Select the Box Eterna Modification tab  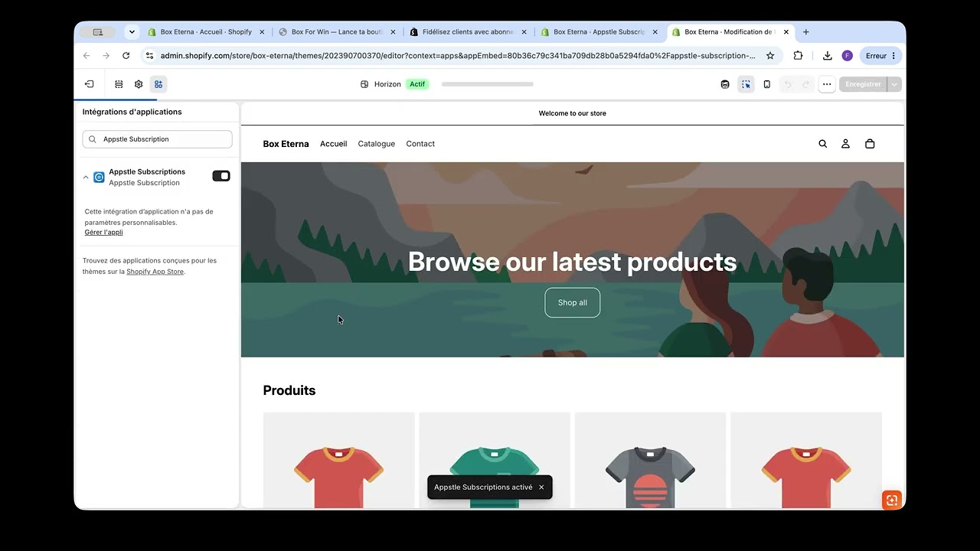[x=730, y=32]
